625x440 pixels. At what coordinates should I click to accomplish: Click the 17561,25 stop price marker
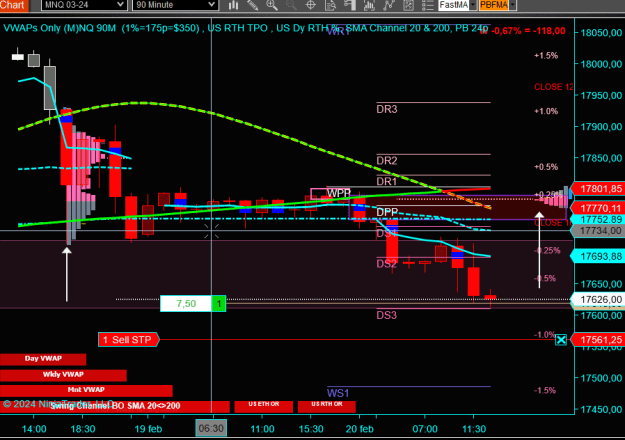click(598, 340)
